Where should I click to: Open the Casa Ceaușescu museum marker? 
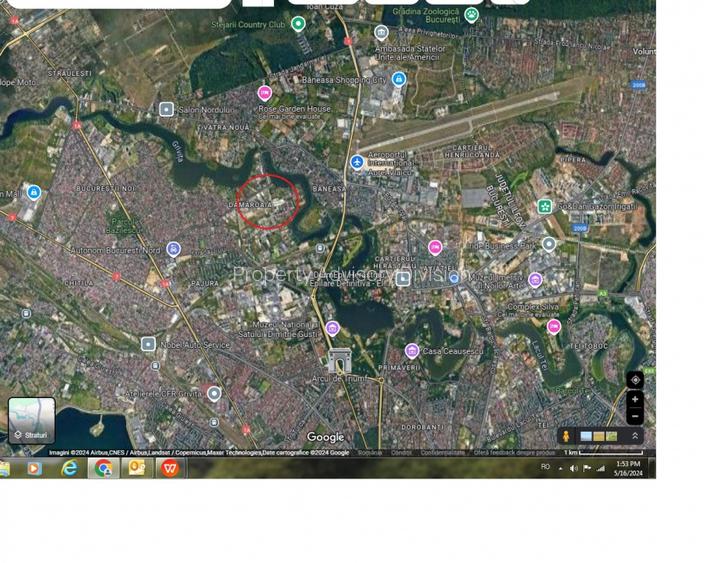pyautogui.click(x=412, y=351)
